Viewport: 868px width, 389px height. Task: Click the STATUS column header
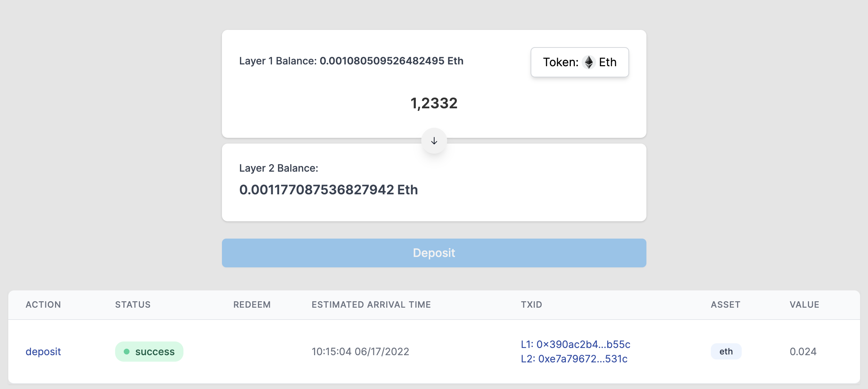point(133,304)
